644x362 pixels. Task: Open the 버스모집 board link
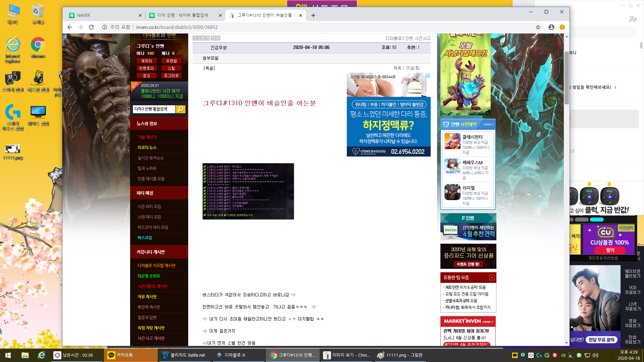click(x=145, y=238)
